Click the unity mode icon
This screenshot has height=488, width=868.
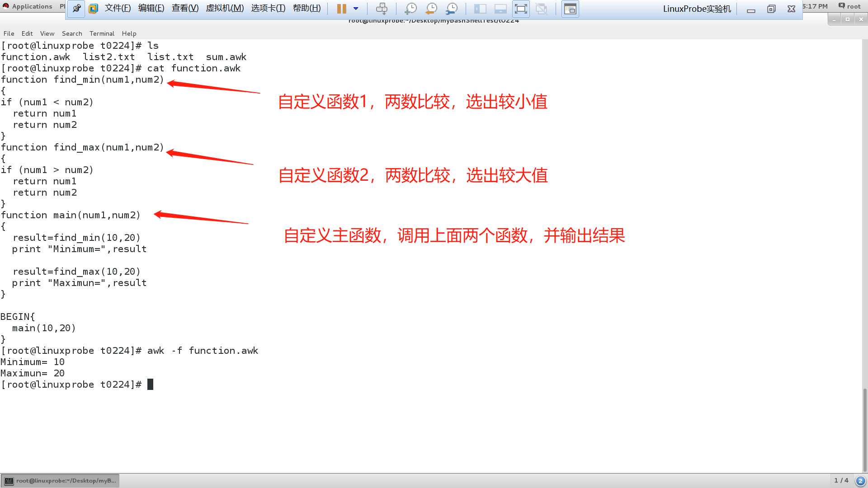pyautogui.click(x=541, y=9)
